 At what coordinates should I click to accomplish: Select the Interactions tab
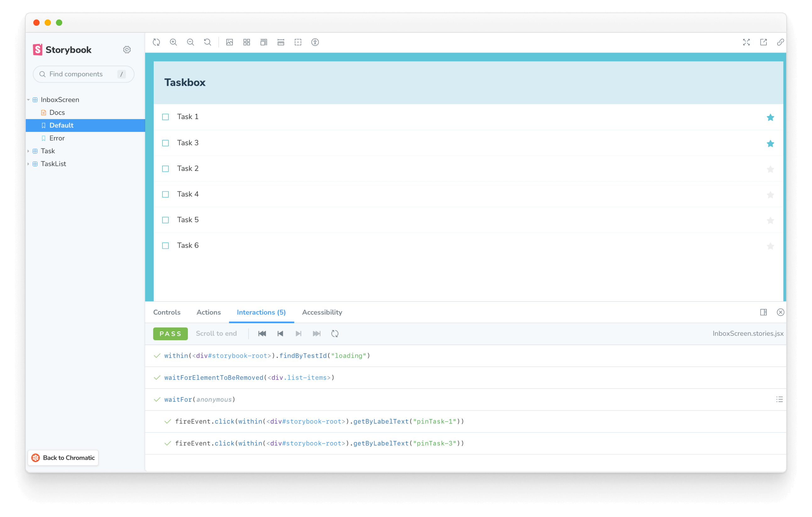pos(261,312)
